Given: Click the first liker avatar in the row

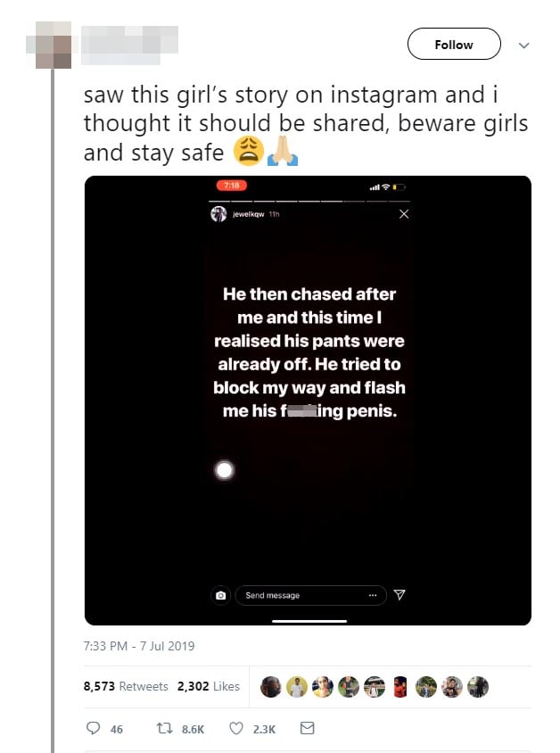Looking at the screenshot, I should 271,686.
